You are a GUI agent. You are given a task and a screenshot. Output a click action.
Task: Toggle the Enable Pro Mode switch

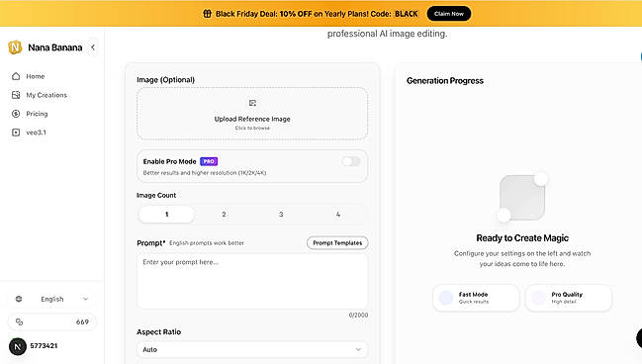point(351,161)
